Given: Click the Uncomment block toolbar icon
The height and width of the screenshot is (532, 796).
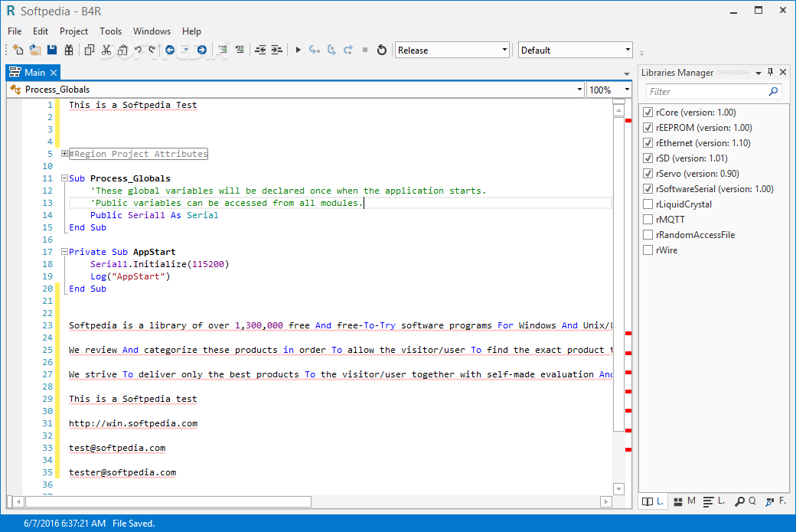Looking at the screenshot, I should 240,50.
